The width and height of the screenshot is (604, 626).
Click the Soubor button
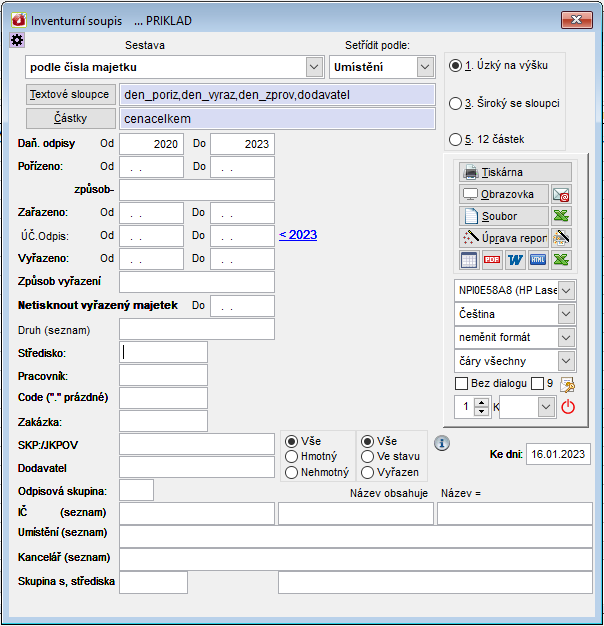pyautogui.click(x=504, y=216)
